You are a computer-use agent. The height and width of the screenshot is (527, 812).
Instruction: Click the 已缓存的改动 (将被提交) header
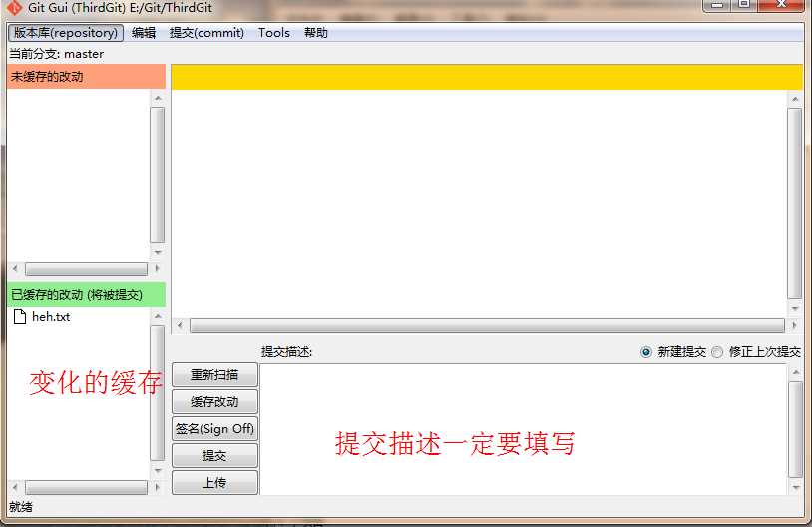point(86,295)
